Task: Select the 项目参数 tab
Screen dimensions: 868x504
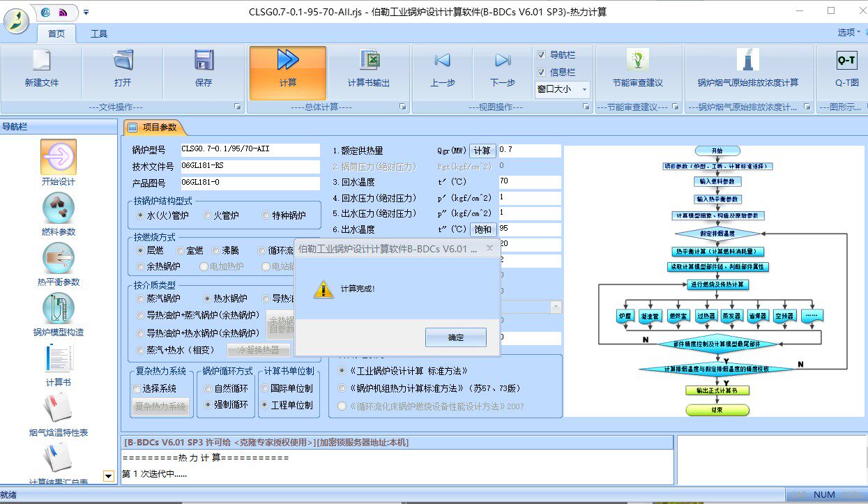Action: [155, 128]
